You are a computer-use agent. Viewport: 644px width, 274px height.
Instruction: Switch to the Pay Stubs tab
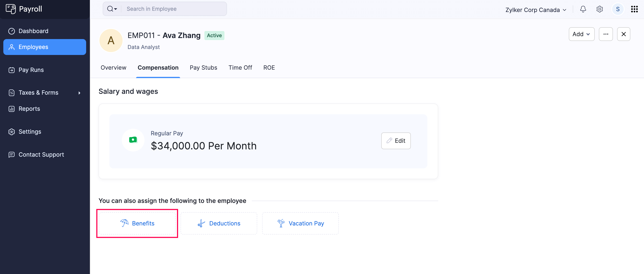[203, 67]
